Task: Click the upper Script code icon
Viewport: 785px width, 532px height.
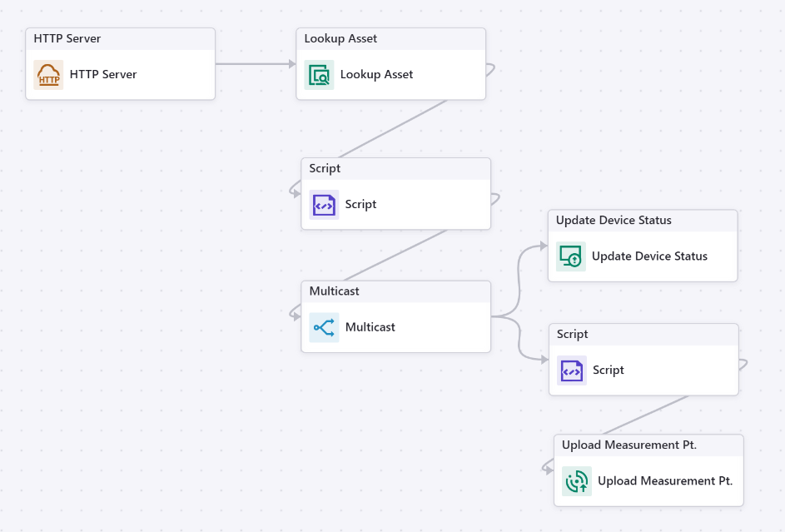Action: [x=324, y=204]
